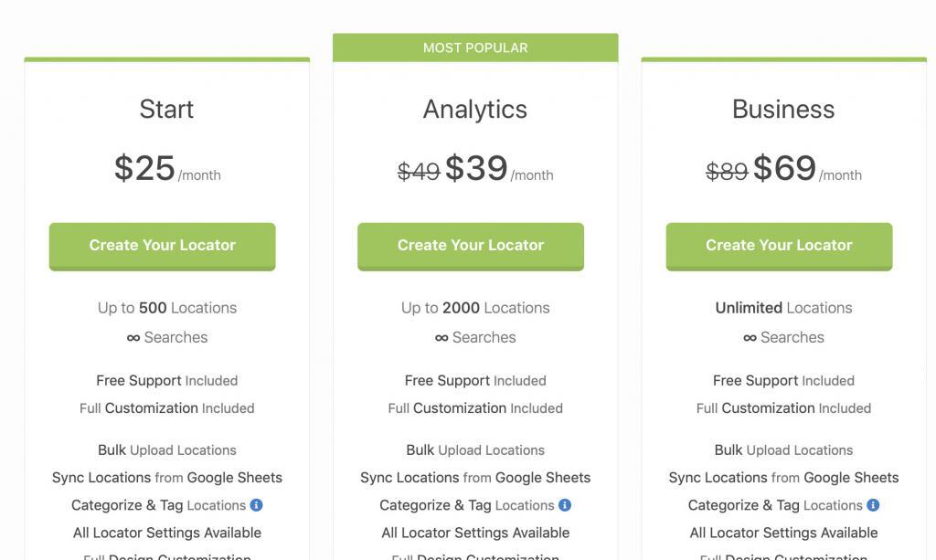Click the infinity Searches symbol in Business plan
The image size is (936, 560).
point(750,338)
